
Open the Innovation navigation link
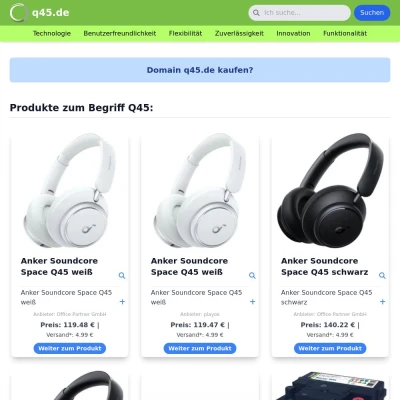click(x=293, y=33)
